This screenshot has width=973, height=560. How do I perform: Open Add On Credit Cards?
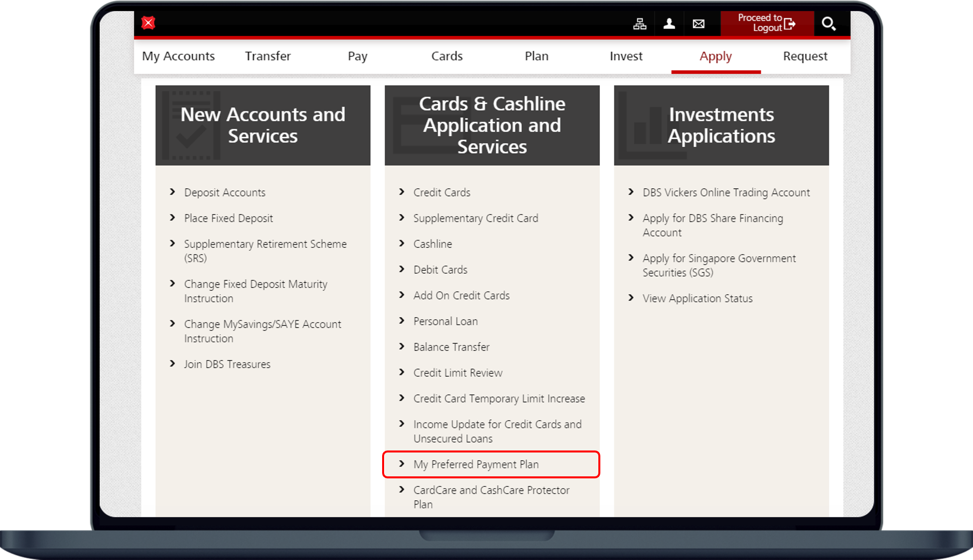click(x=461, y=296)
